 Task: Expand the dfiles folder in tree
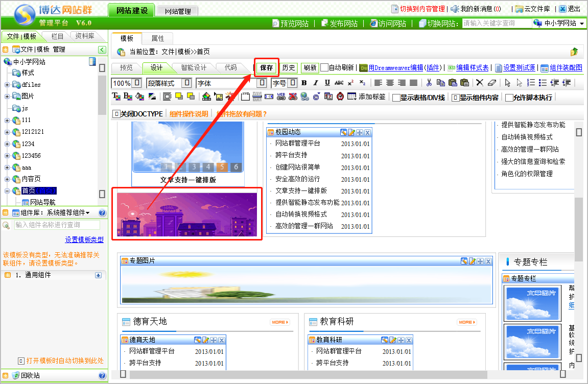tap(7, 85)
